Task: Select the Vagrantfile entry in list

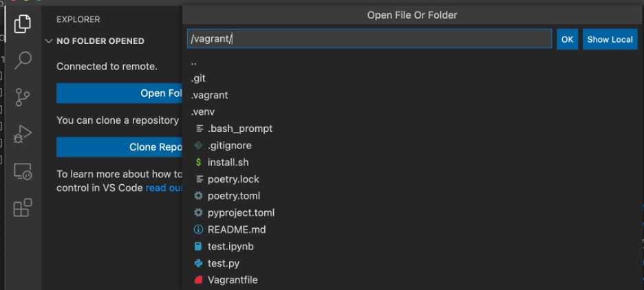Action: [x=233, y=280]
